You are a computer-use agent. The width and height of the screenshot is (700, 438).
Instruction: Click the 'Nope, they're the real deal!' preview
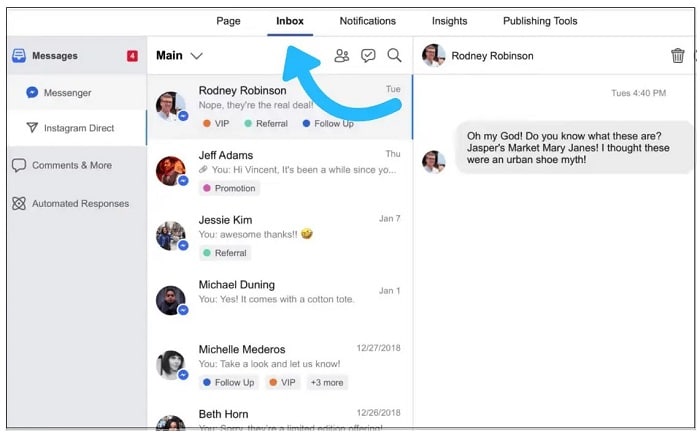click(x=256, y=105)
